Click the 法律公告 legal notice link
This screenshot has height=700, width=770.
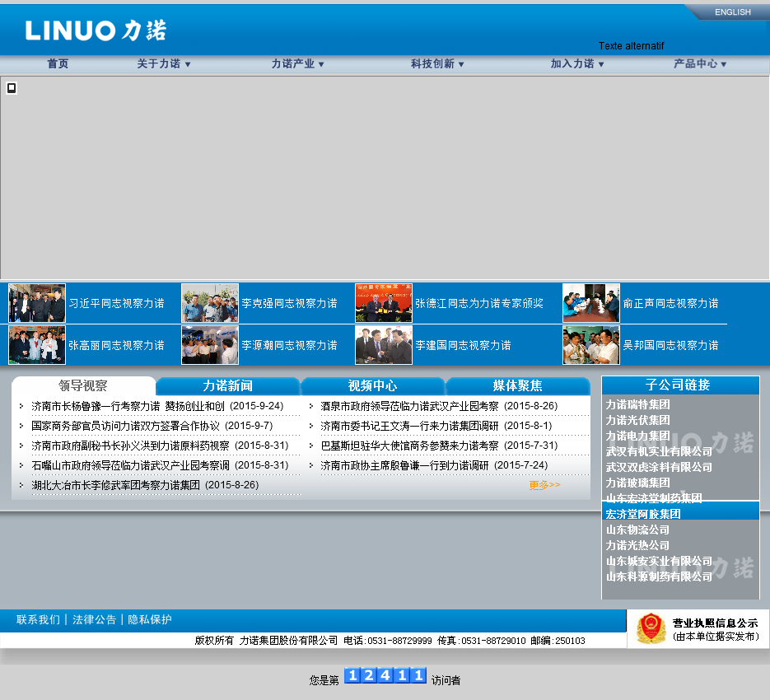click(x=94, y=620)
